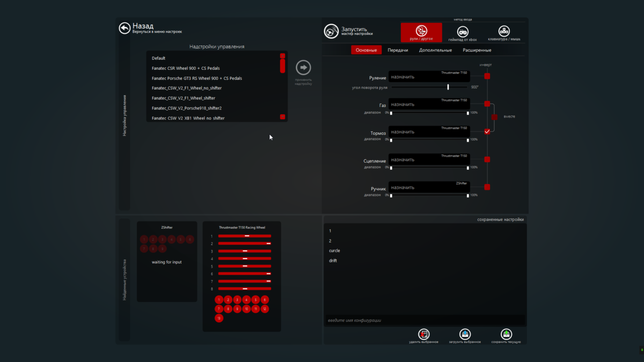
Task: Toggle invert for Сцепление axis
Action: tap(487, 159)
